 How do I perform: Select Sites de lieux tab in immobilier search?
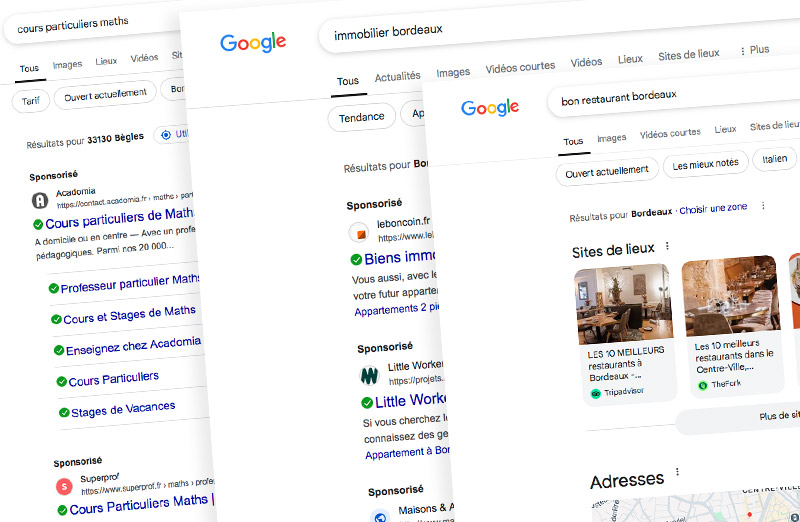(688, 55)
